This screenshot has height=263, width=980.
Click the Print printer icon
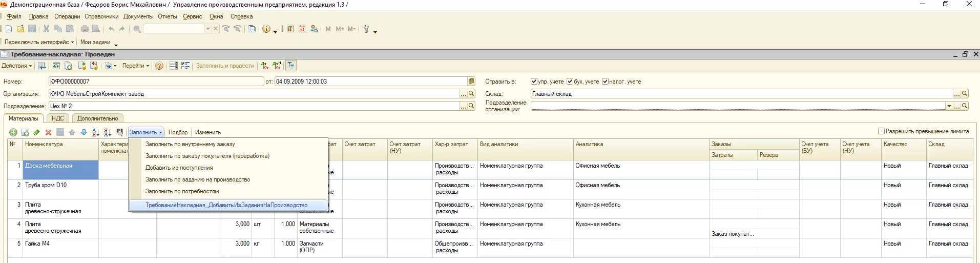85,29
